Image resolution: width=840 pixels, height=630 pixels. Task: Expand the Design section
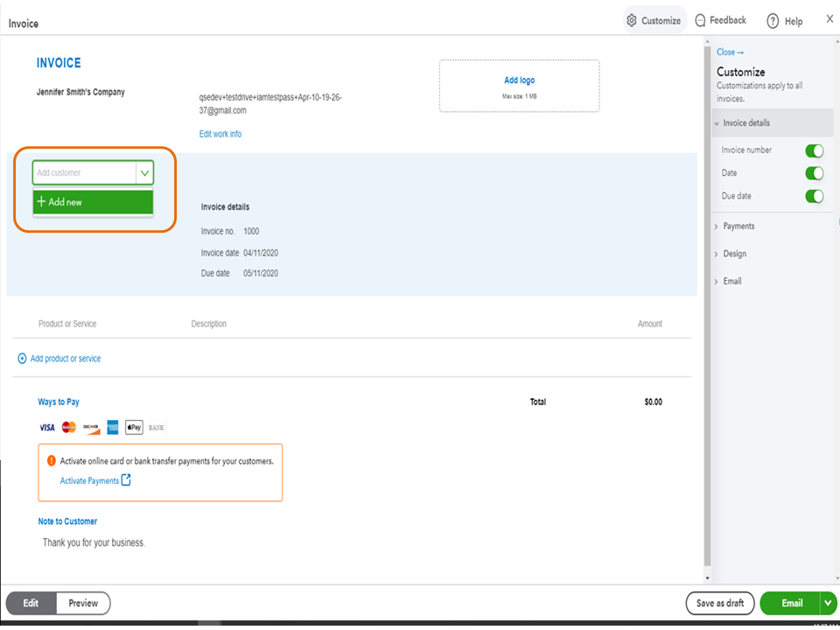[x=730, y=254]
